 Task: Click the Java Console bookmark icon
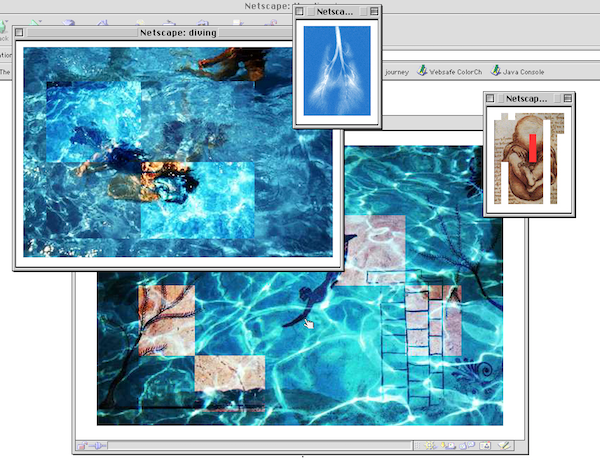(x=494, y=71)
